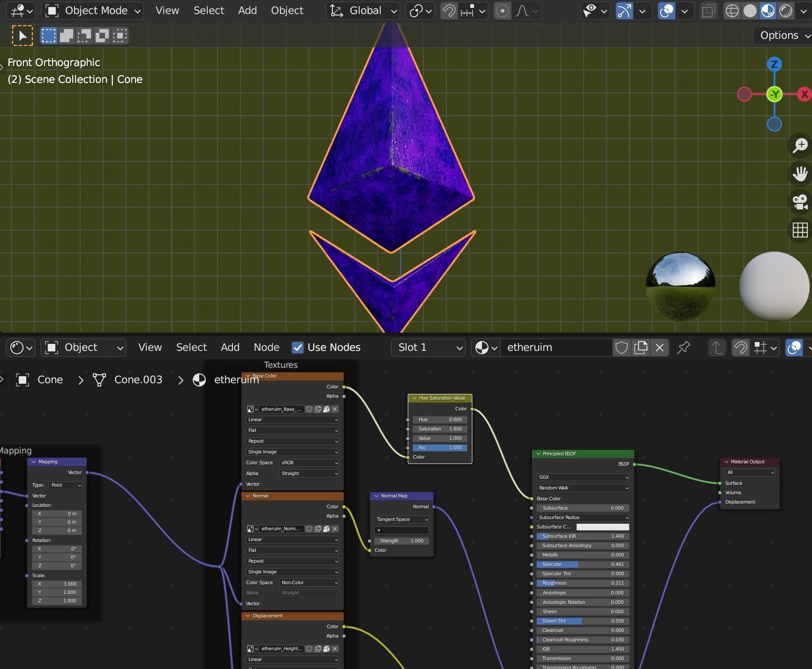
Task: Toggle viewport snapping magnet
Action: (x=449, y=11)
